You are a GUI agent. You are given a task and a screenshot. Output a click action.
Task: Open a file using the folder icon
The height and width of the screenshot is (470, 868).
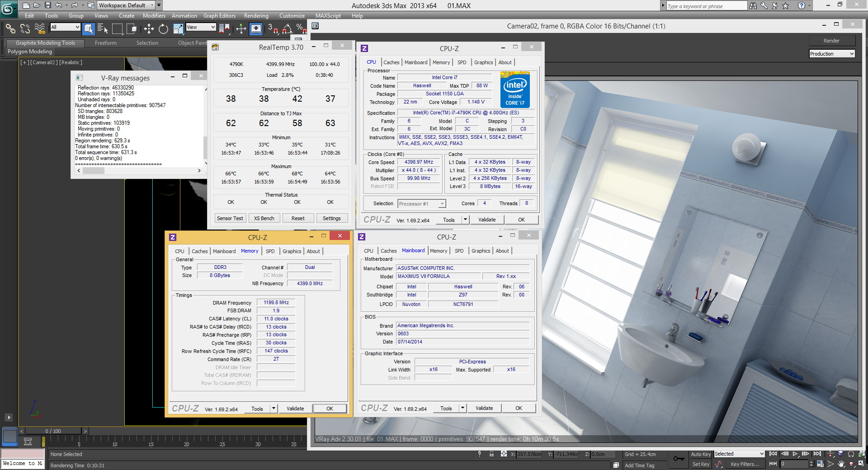coord(37,5)
